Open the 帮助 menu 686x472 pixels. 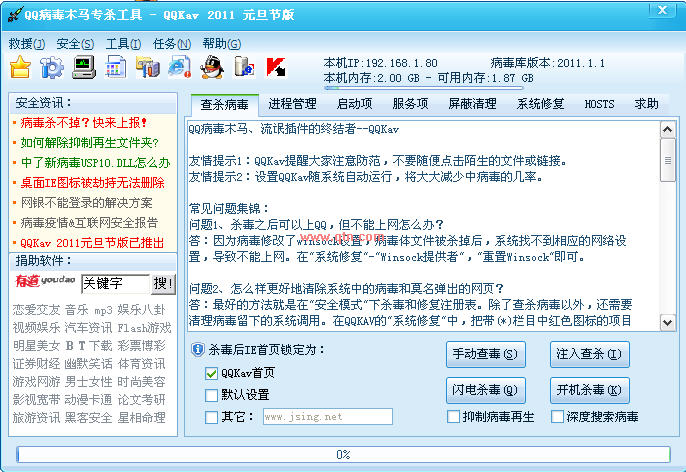[221, 44]
